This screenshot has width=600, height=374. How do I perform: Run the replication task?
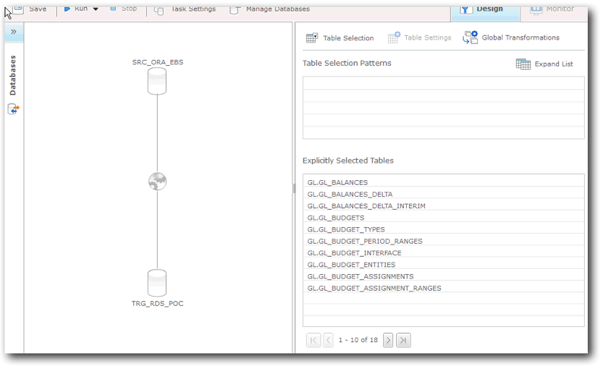pos(76,8)
